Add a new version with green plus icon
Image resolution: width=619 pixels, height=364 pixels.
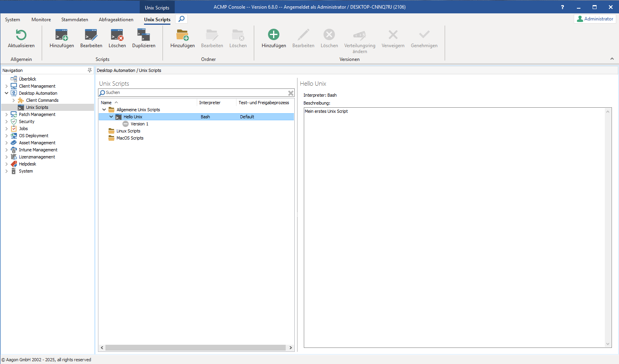(273, 35)
